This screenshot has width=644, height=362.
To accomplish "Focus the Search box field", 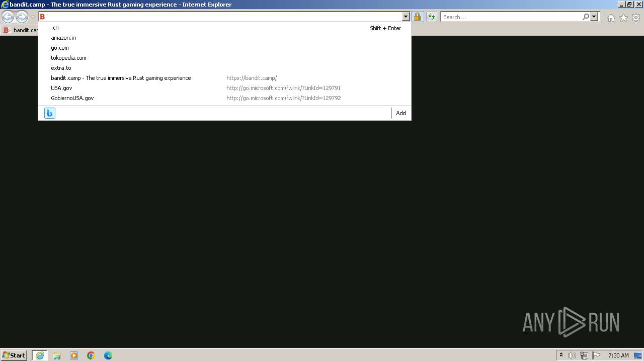I will point(511,17).
